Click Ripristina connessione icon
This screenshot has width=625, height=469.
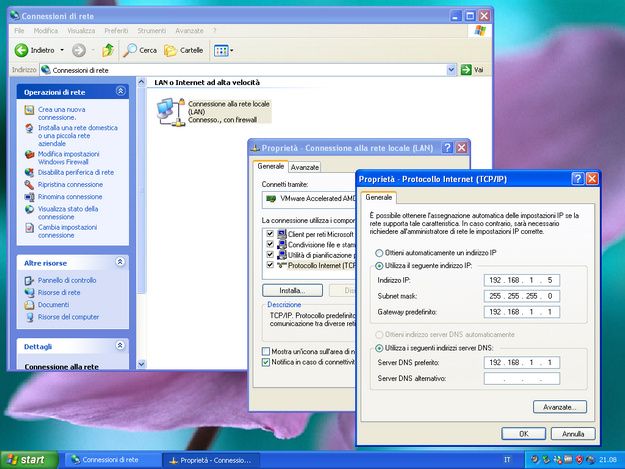pos(29,185)
